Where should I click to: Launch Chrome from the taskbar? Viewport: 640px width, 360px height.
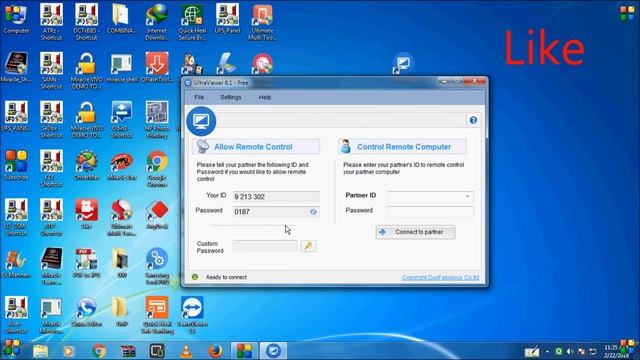tap(99, 351)
